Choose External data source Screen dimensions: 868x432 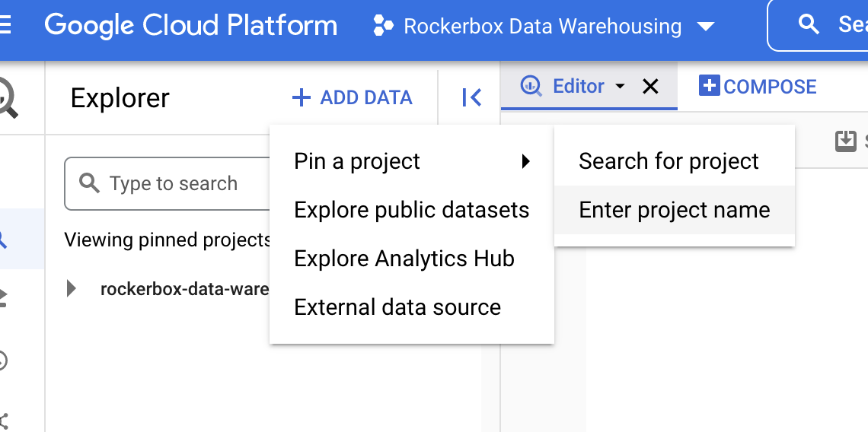point(412,307)
